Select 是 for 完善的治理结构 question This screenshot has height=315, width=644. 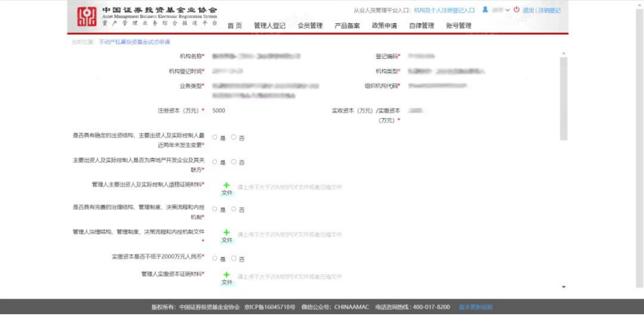(x=215, y=209)
